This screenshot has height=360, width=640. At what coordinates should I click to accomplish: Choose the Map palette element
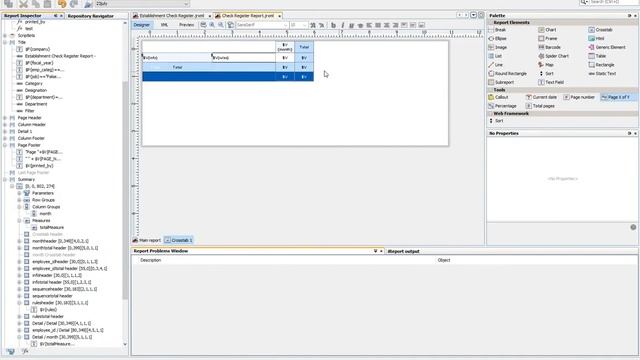click(x=545, y=65)
